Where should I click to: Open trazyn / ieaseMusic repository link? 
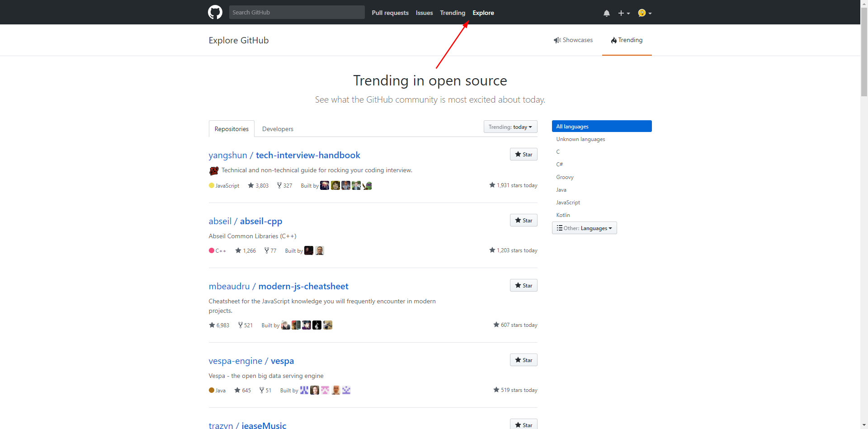[247, 425]
